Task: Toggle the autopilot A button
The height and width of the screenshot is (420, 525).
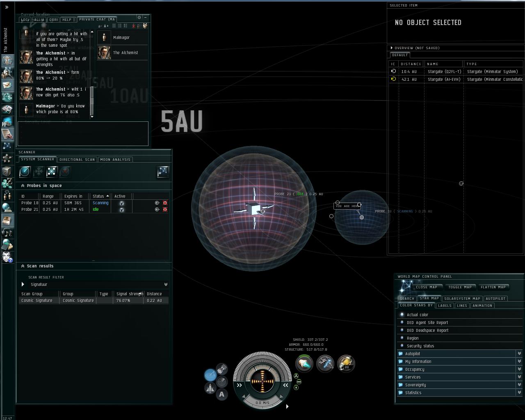Action: tap(222, 395)
